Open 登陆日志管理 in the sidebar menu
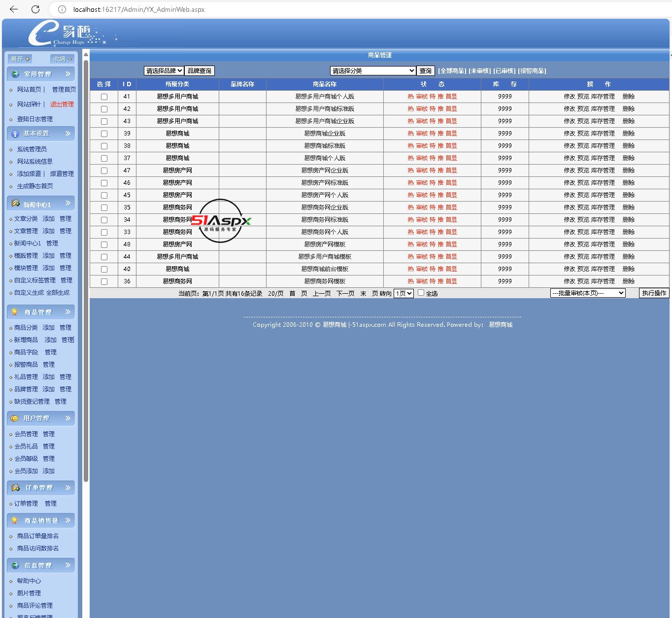The height and width of the screenshot is (618, 672). click(x=34, y=119)
